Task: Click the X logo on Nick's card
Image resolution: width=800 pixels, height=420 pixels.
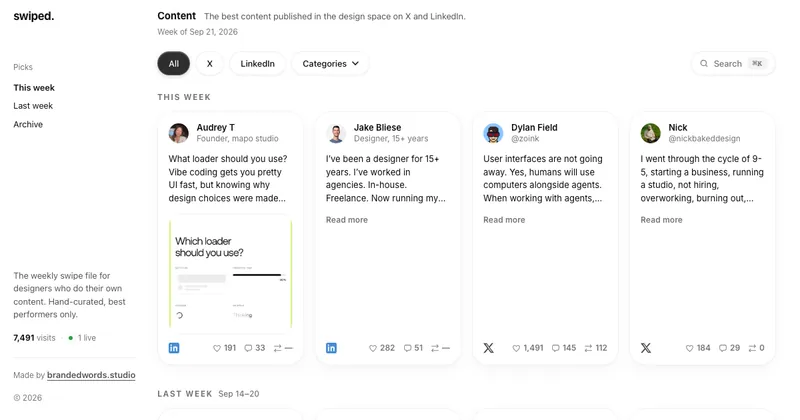Action: click(x=646, y=348)
